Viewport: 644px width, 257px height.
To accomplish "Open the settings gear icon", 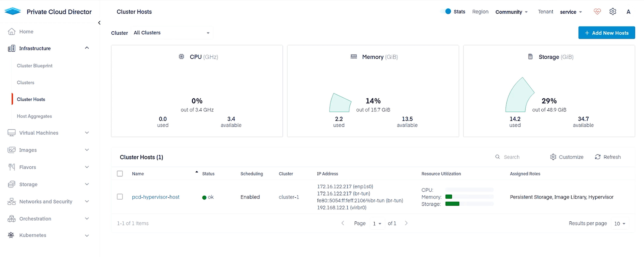I will coord(612,11).
